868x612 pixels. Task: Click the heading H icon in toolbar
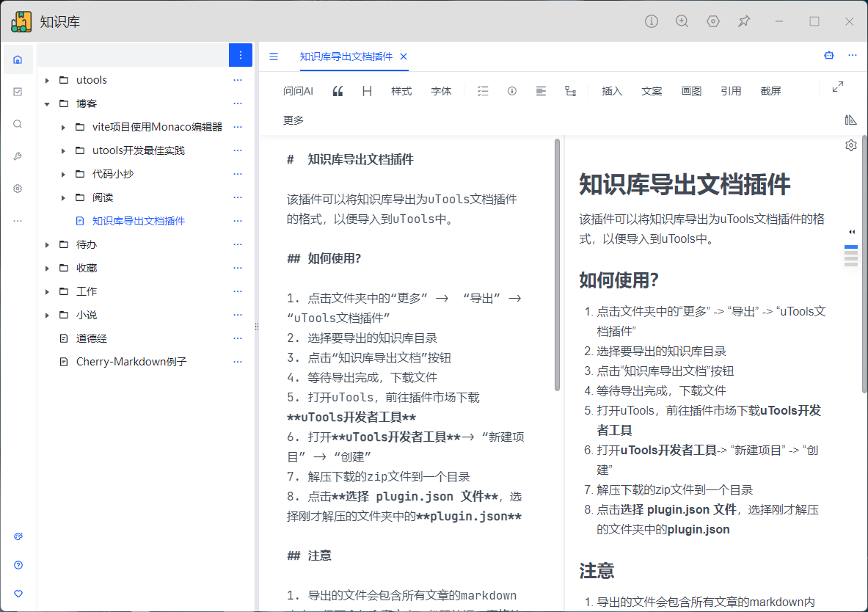tap(367, 91)
